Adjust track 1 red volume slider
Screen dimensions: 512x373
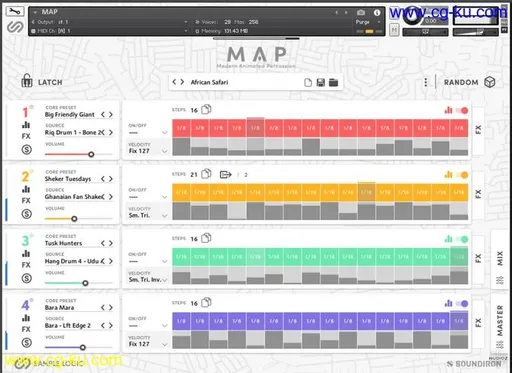(79, 154)
